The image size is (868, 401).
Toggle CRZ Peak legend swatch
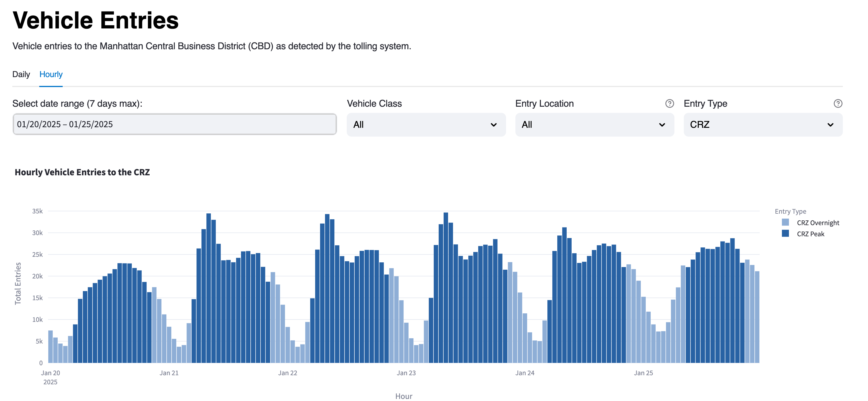pos(785,233)
